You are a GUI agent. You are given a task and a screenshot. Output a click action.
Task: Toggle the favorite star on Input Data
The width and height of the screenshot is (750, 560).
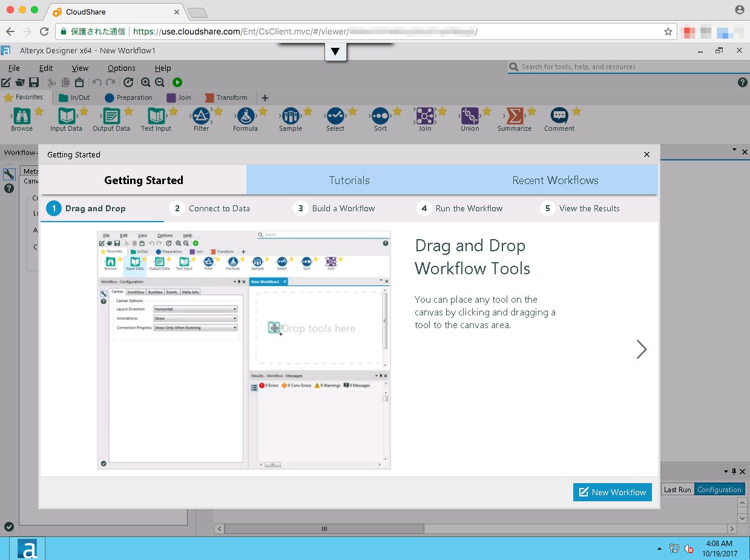point(84,111)
